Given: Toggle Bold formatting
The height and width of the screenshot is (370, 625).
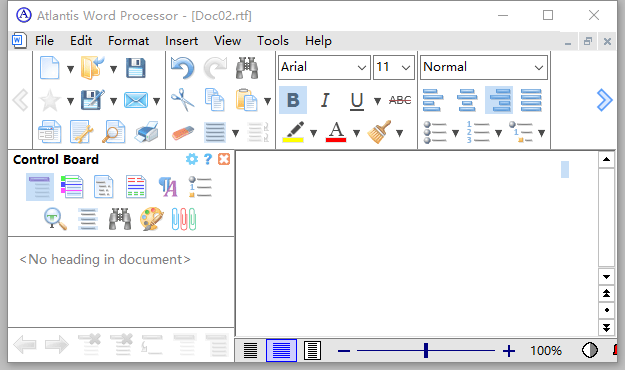Looking at the screenshot, I should pyautogui.click(x=293, y=100).
